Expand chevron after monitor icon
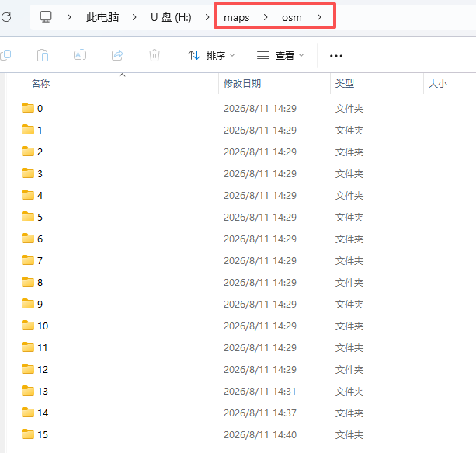 [69, 17]
